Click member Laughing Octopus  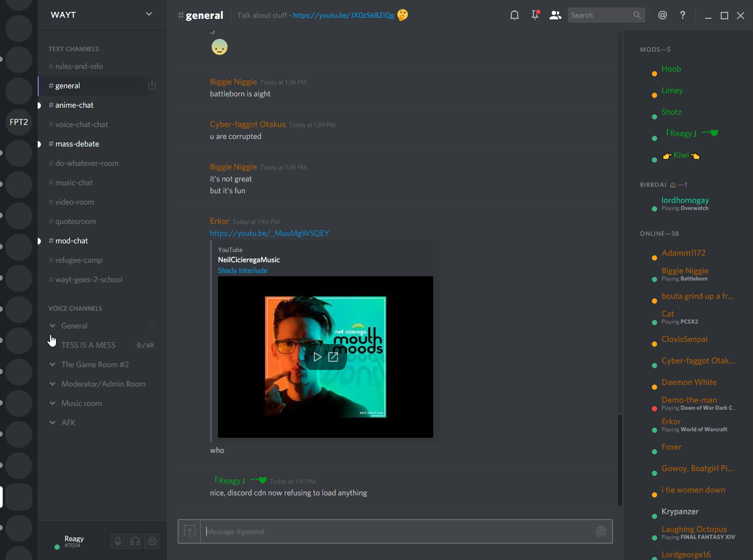tap(694, 529)
